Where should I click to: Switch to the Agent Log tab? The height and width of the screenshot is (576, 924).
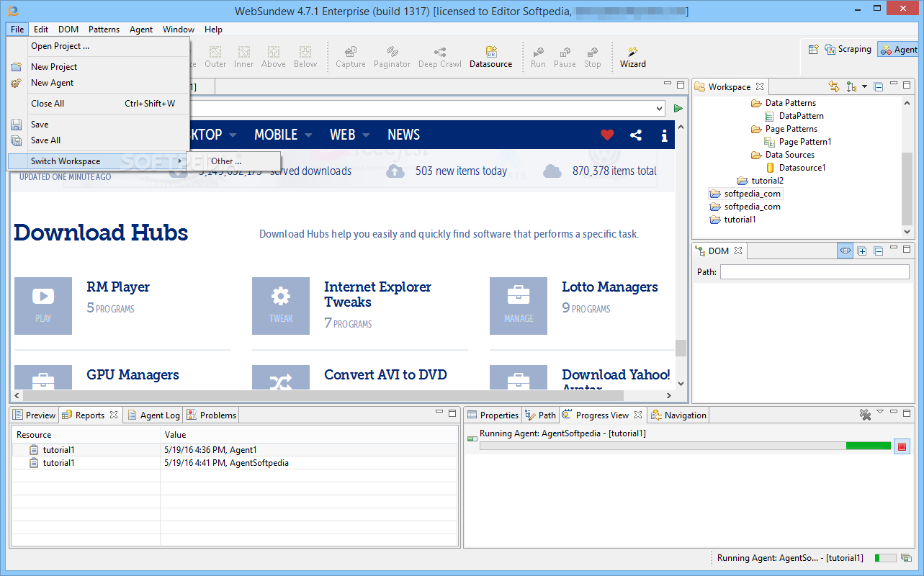pos(153,415)
